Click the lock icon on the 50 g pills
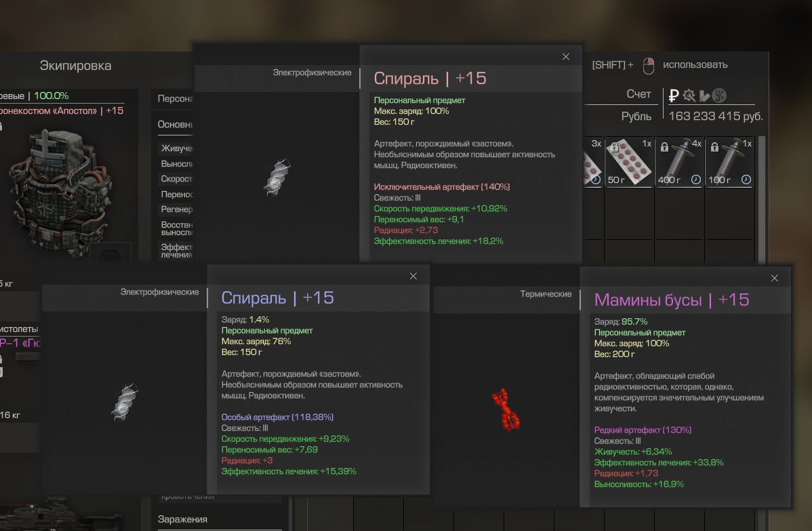The image size is (812, 531). 615,147
